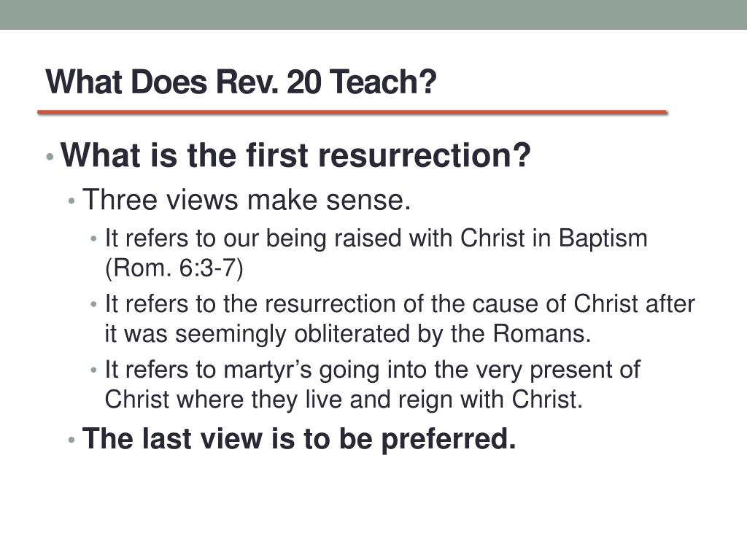Click the bullet dot before "The last view"
This screenshot has width=747, height=560.
[x=71, y=440]
